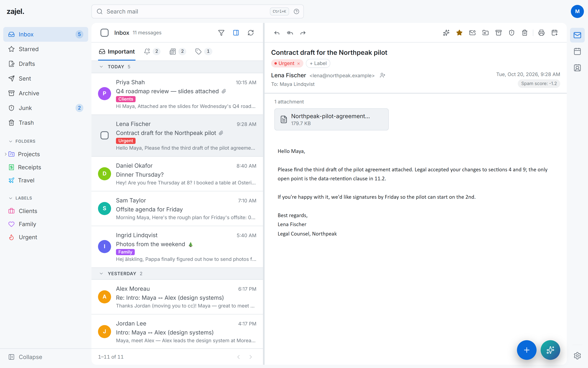Mark message as junk shield icon
Screen dimensions: 588x368
coord(512,33)
